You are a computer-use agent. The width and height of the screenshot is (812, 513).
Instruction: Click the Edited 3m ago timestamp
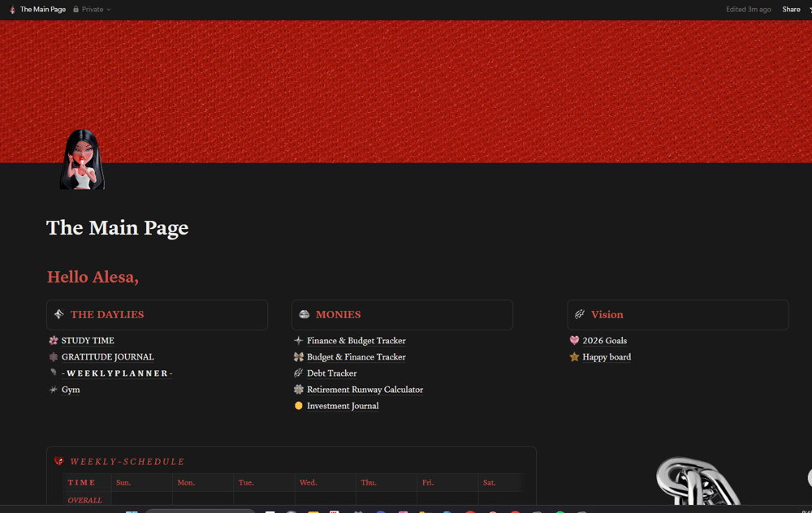[748, 9]
